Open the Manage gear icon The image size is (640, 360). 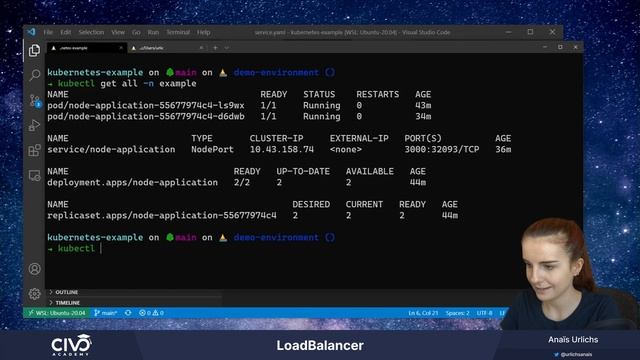[x=35, y=293]
